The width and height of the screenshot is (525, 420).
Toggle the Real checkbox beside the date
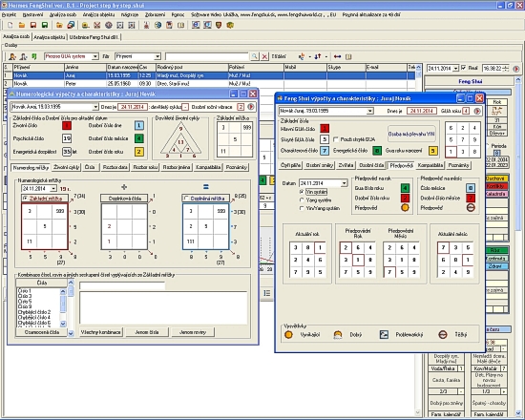(463, 68)
